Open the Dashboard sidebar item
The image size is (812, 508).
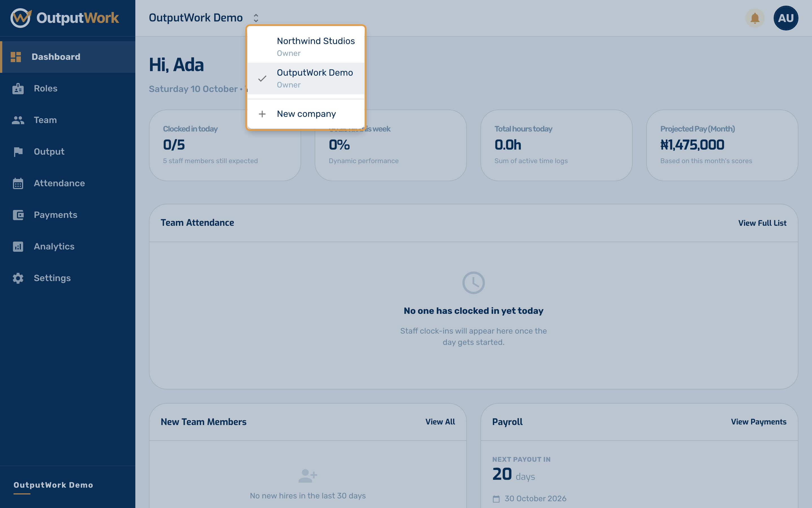pyautogui.click(x=68, y=57)
